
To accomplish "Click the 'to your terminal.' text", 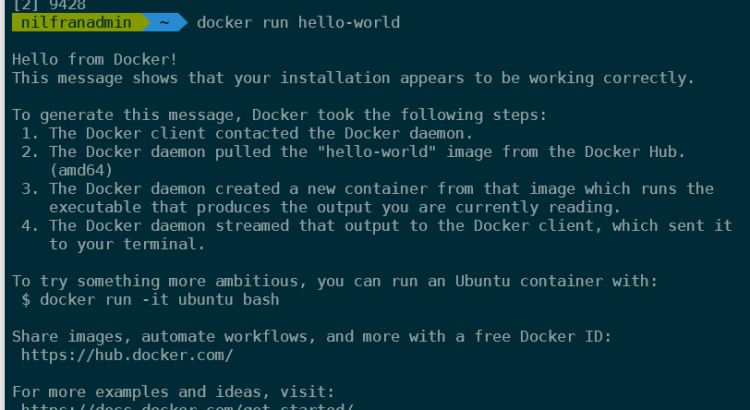I will click(x=127, y=244).
